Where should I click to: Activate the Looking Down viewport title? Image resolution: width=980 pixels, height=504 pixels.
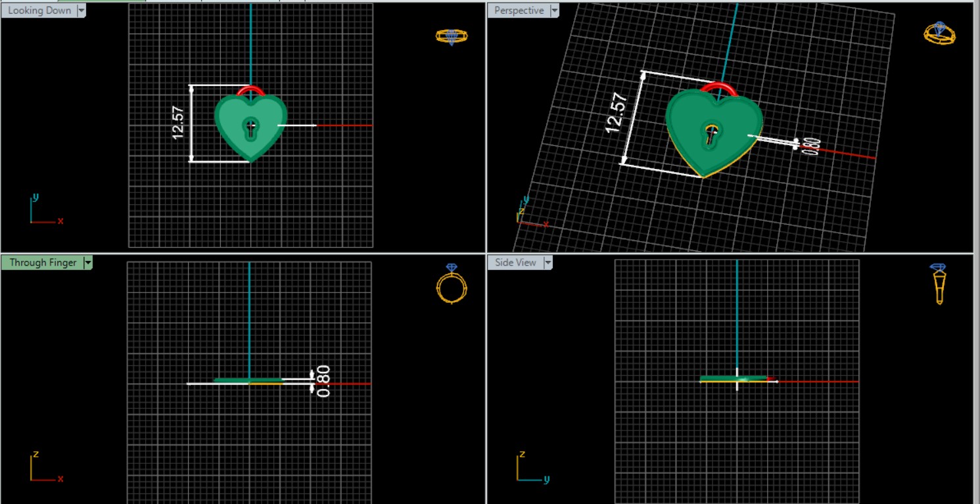(x=39, y=11)
